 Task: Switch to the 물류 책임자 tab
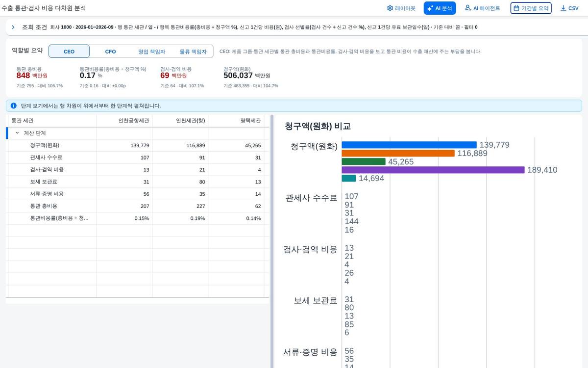[x=193, y=52]
